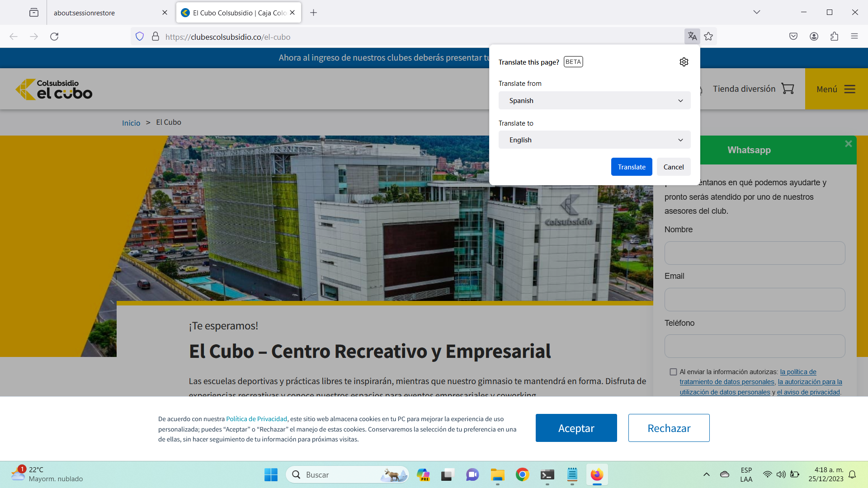Click the Save to Pocket icon
Screen dimensions: 868x488
[793, 36]
